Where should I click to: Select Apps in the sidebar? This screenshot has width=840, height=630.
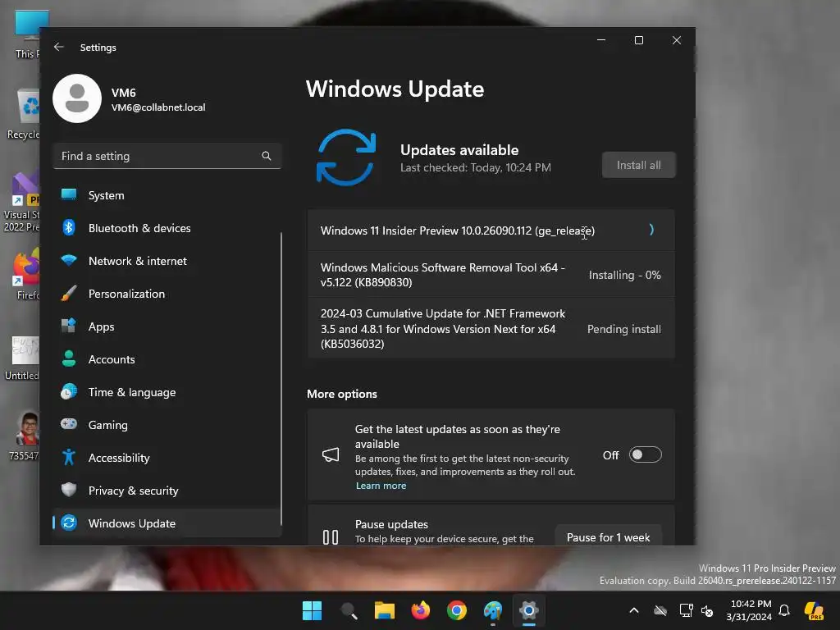(167, 326)
